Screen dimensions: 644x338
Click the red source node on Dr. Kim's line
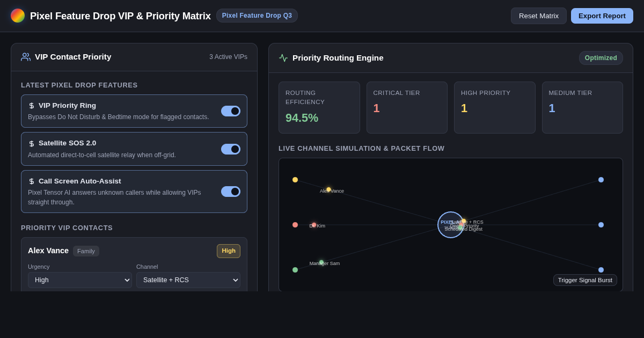click(x=295, y=225)
